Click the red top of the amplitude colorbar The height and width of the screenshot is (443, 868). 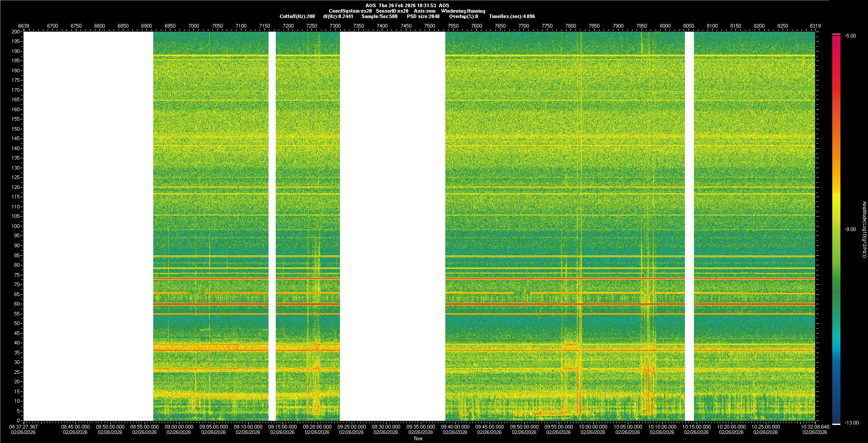point(836,35)
